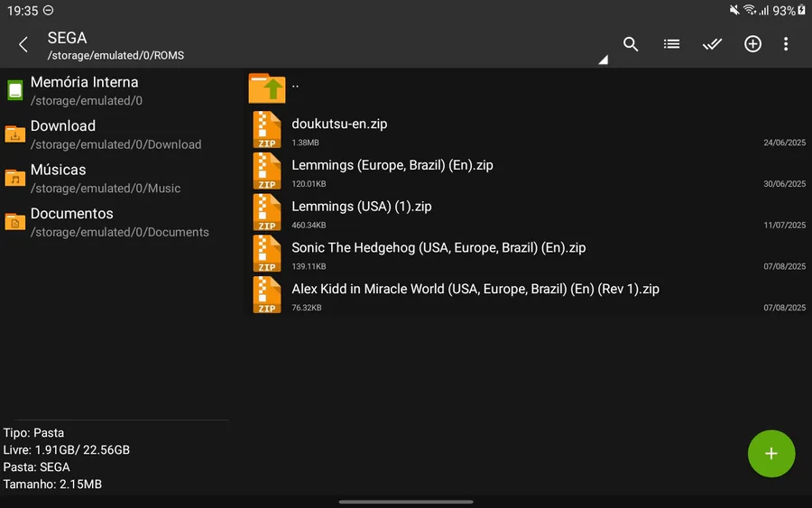Tap the SEGA folder title
The height and width of the screenshot is (508, 812).
point(68,38)
